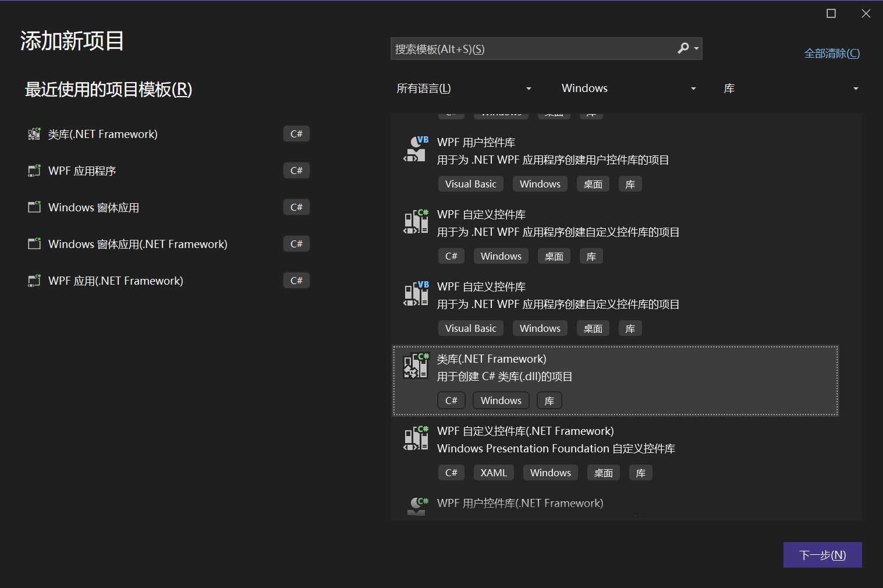Click the WPF 应用(.NET Framework) recent template icon

click(x=34, y=281)
